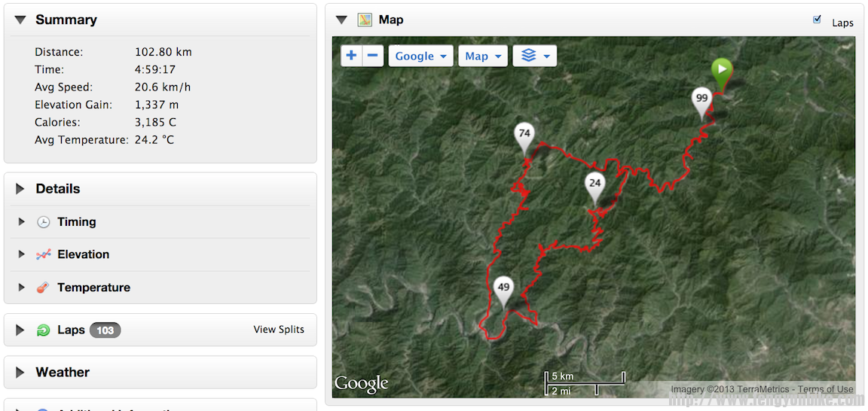Zoom in on the map with plus button

351,56
